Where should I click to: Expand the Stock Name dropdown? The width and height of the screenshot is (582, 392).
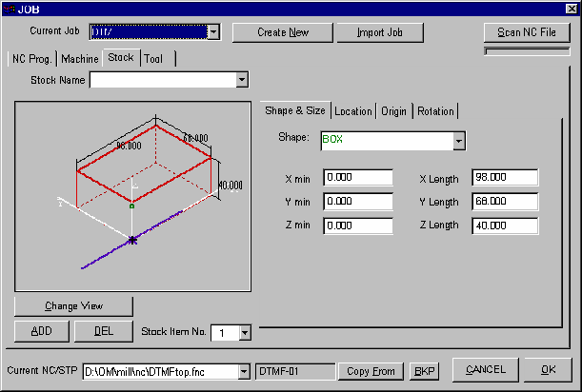click(242, 80)
